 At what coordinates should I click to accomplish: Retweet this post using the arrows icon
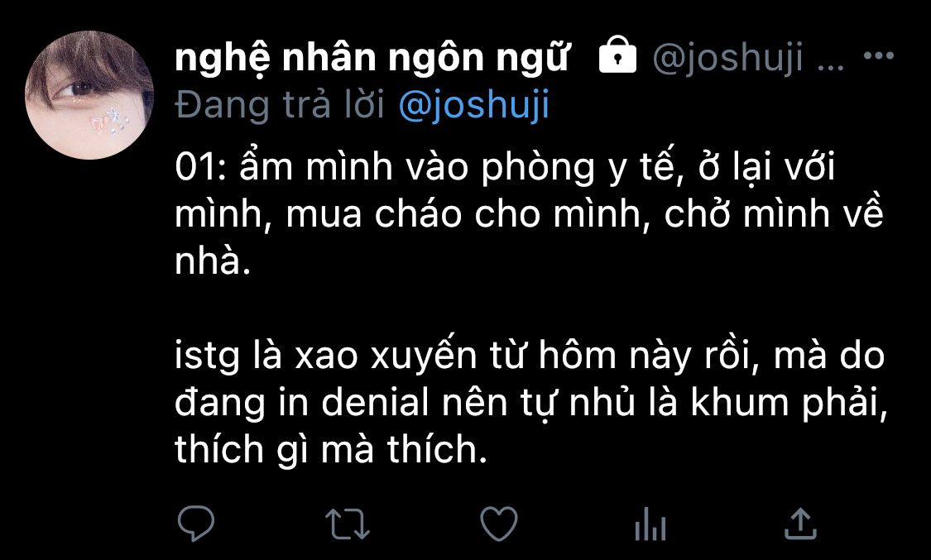click(x=348, y=524)
